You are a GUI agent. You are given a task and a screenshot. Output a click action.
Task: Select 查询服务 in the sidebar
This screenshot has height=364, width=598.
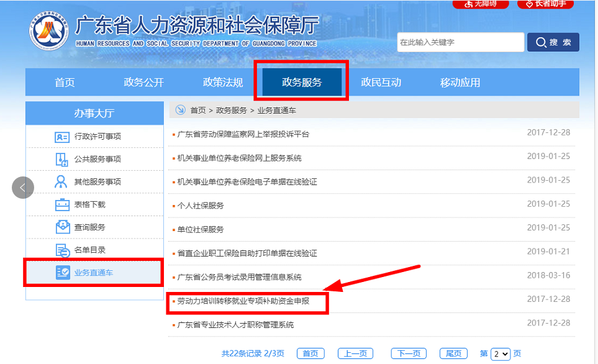[94, 227]
